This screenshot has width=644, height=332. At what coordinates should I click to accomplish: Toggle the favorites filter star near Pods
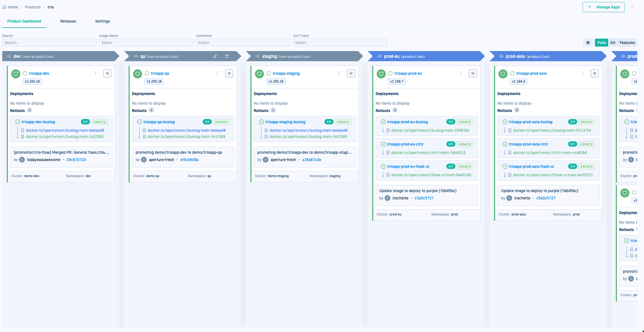pos(588,43)
